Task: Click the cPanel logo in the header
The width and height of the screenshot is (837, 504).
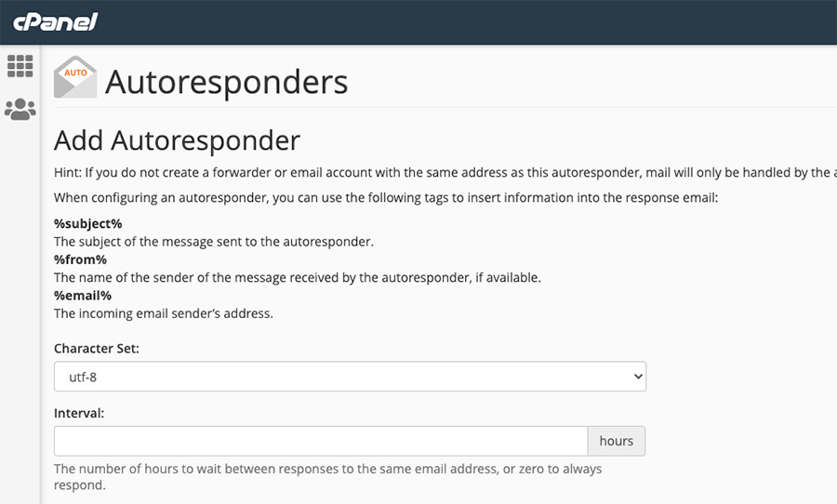Action: (55, 21)
